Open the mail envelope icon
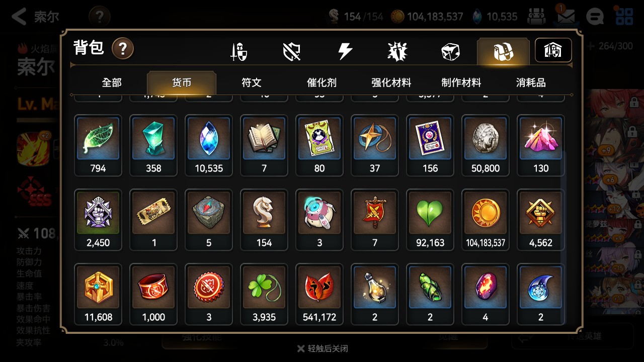The height and width of the screenshot is (362, 644). (566, 16)
